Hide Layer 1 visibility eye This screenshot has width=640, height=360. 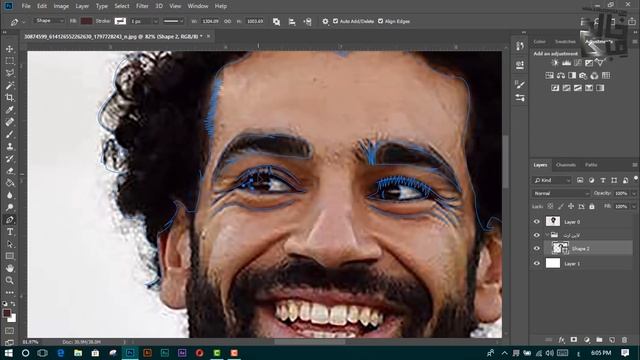point(537,264)
